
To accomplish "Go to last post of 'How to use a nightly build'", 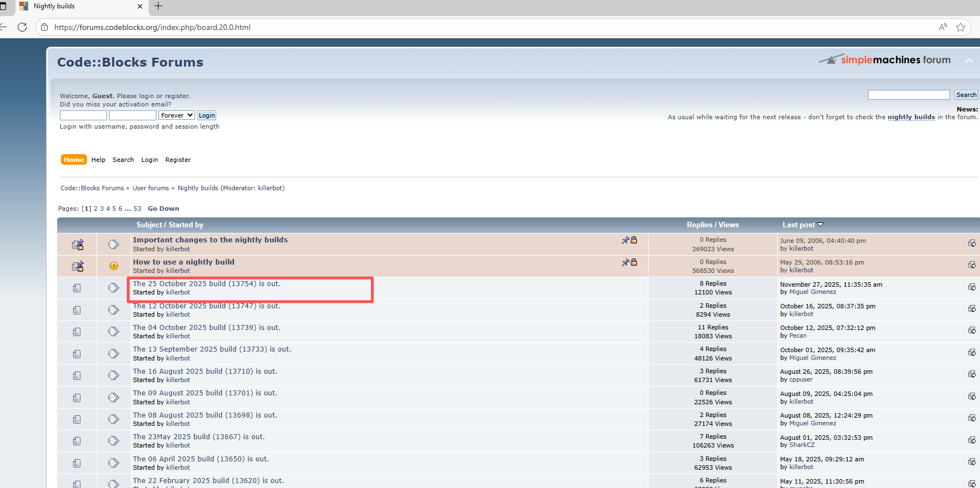I will [x=972, y=265].
